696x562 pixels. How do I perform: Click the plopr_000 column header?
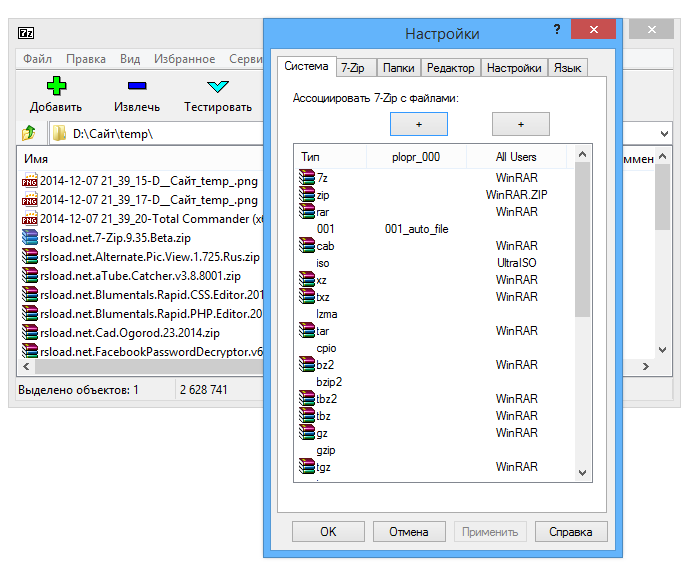[416, 157]
